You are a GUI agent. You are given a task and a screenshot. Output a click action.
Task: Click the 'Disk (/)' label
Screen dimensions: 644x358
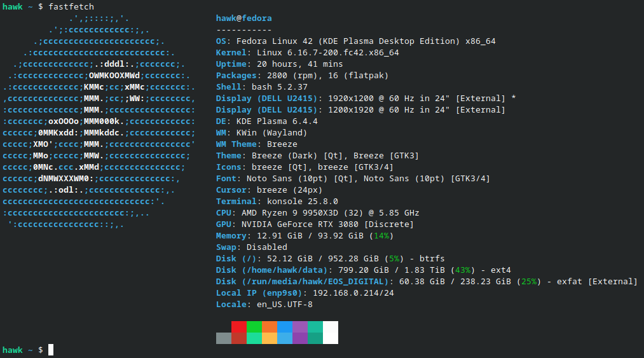pyautogui.click(x=236, y=259)
